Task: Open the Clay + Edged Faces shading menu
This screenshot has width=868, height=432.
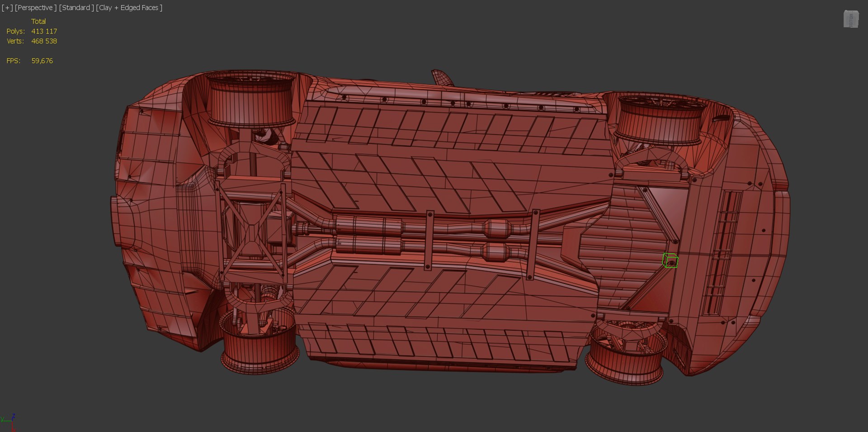Action: click(x=129, y=8)
